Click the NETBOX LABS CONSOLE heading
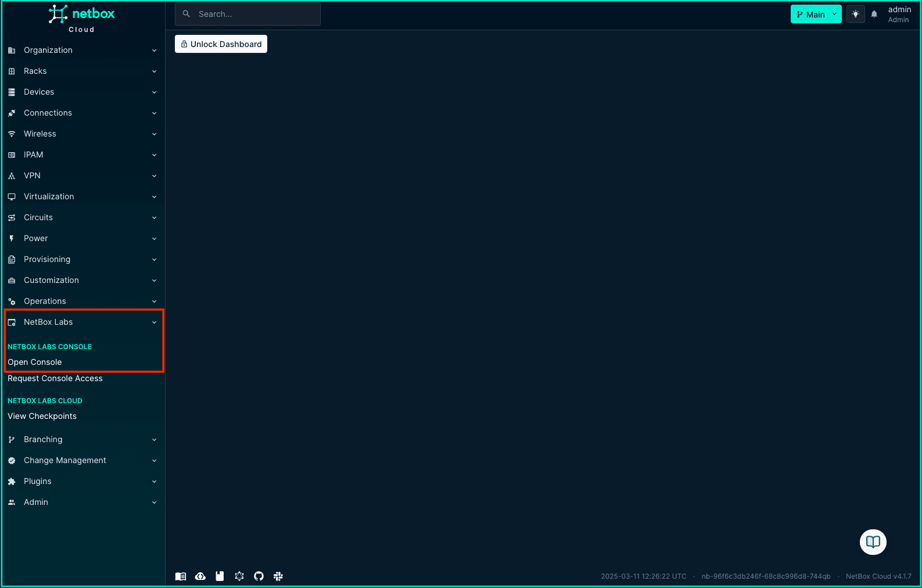922x588 pixels. coord(50,347)
